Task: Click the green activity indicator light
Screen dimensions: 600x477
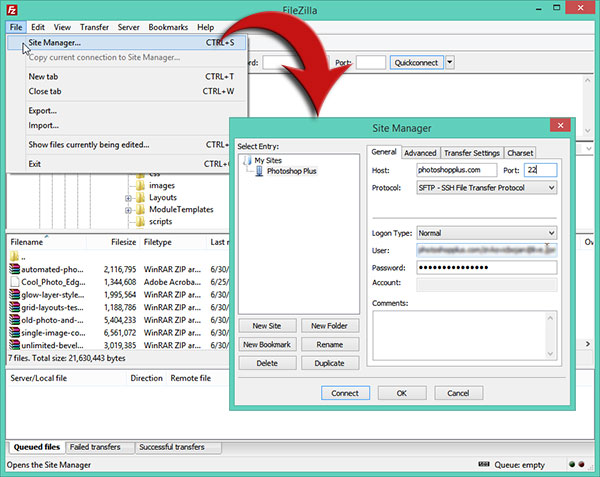Action: click(572, 464)
